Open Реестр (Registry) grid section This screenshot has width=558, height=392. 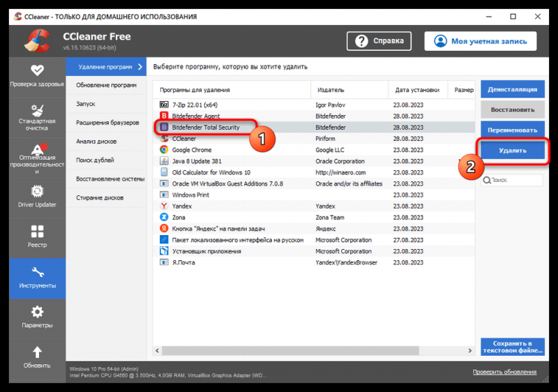pos(37,238)
